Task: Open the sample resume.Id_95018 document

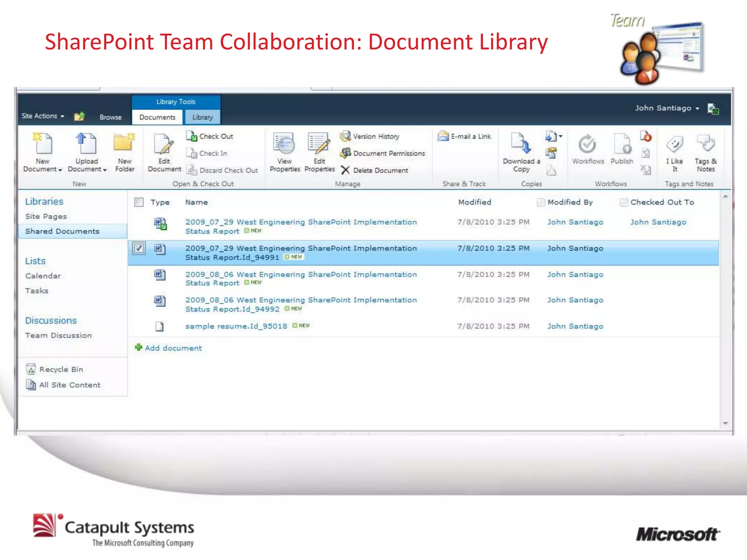Action: click(x=236, y=326)
